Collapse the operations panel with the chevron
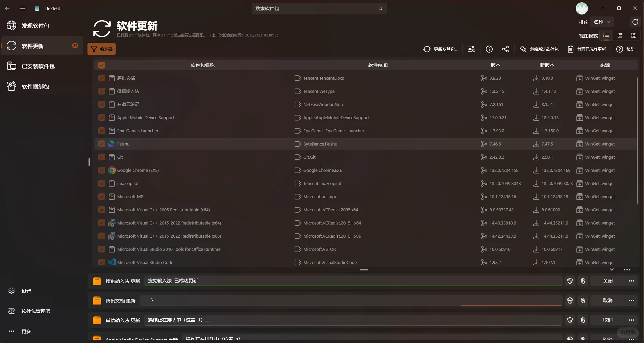644x343 pixels. [612, 270]
